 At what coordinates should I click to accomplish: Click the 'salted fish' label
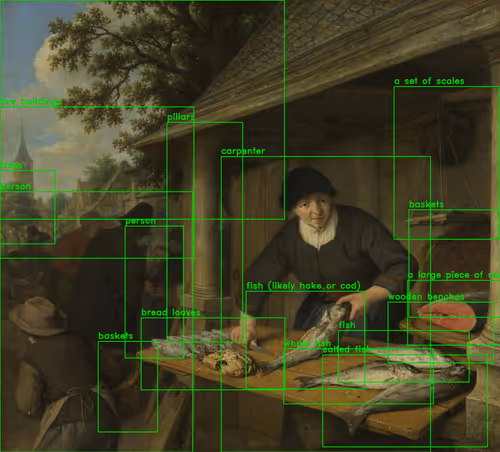coord(347,349)
